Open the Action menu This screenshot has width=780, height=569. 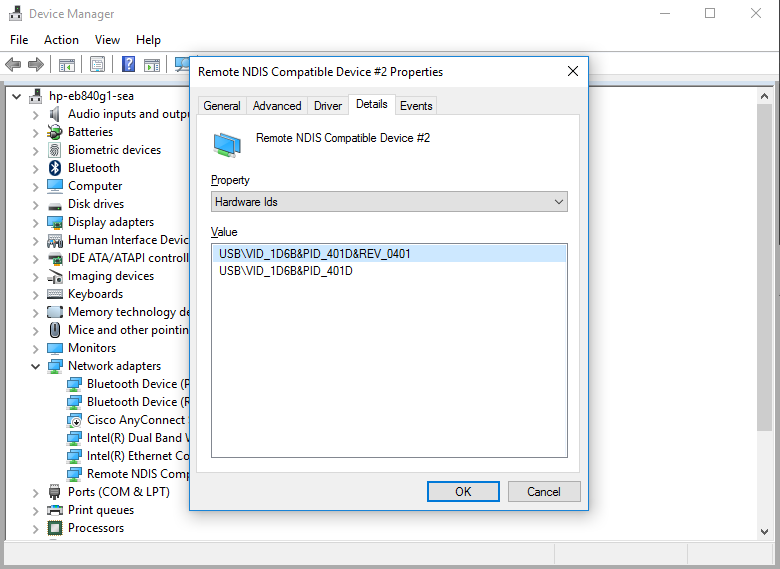pos(61,40)
